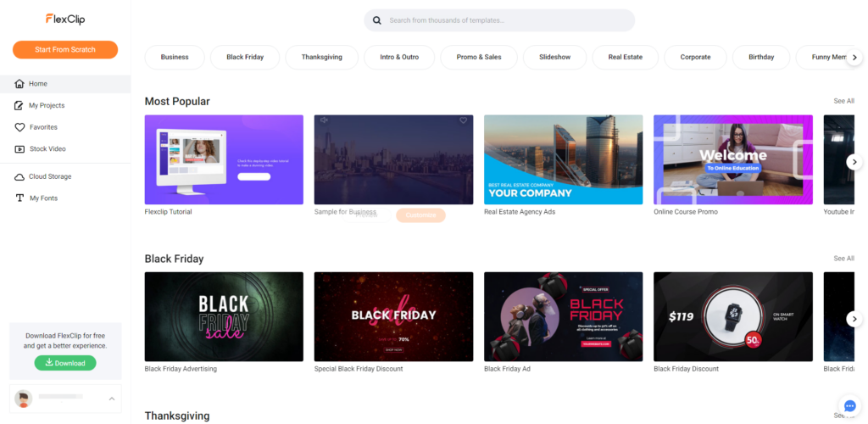Click the green Download button
The image size is (868, 424).
[65, 363]
